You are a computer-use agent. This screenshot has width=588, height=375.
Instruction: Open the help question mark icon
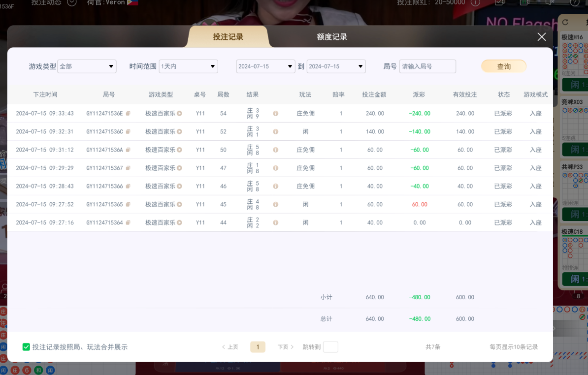coord(574,2)
